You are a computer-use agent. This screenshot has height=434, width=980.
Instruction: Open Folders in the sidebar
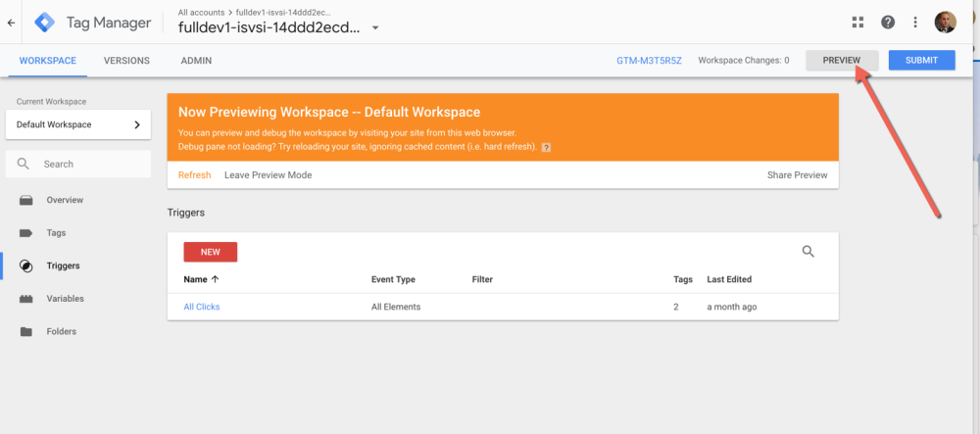coord(61,331)
